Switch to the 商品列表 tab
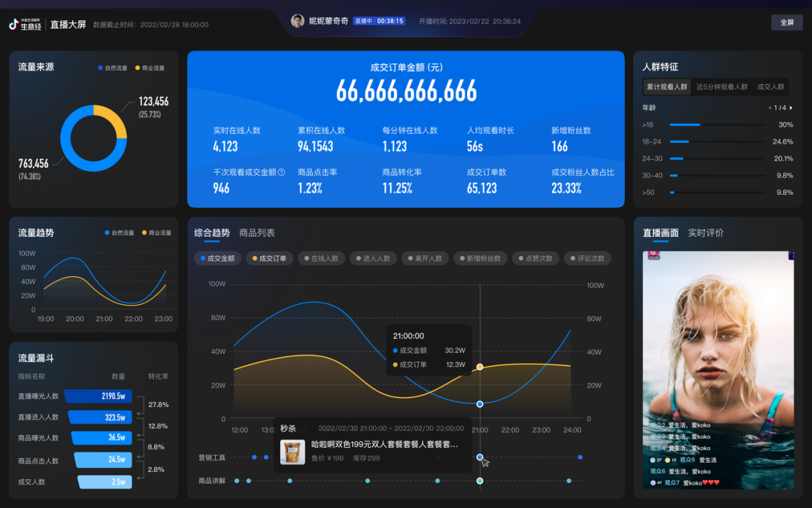 pos(257,233)
